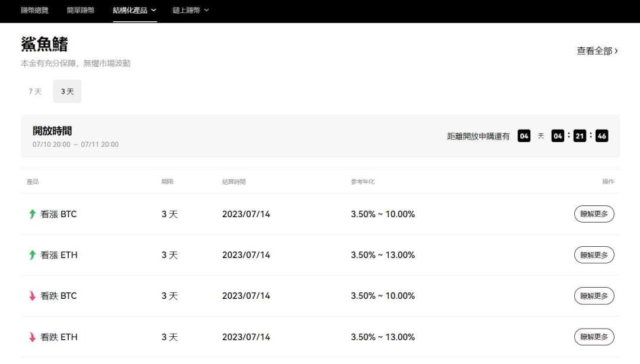Open the 賺幣總覽 menu item
The image size is (640, 364).
(x=34, y=10)
